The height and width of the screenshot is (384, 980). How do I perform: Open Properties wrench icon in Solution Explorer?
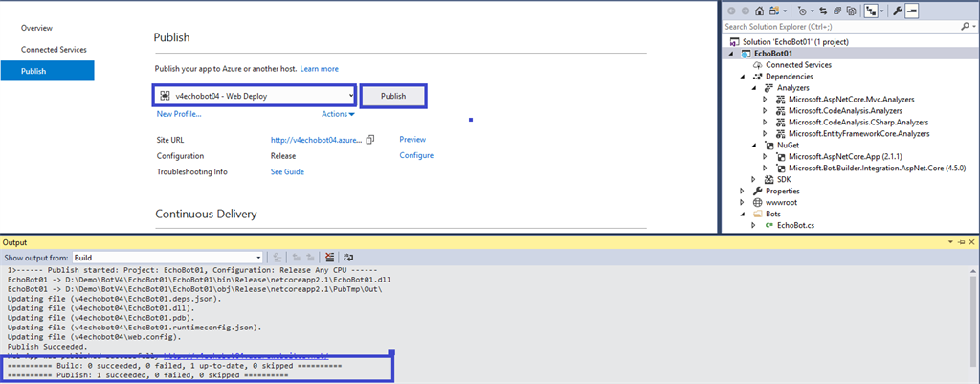pyautogui.click(x=898, y=11)
